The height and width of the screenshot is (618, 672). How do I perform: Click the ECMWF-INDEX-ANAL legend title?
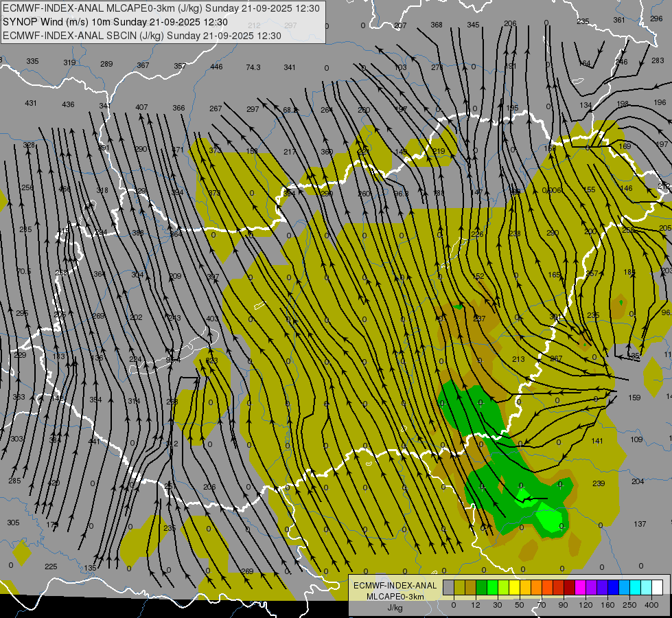[394, 585]
